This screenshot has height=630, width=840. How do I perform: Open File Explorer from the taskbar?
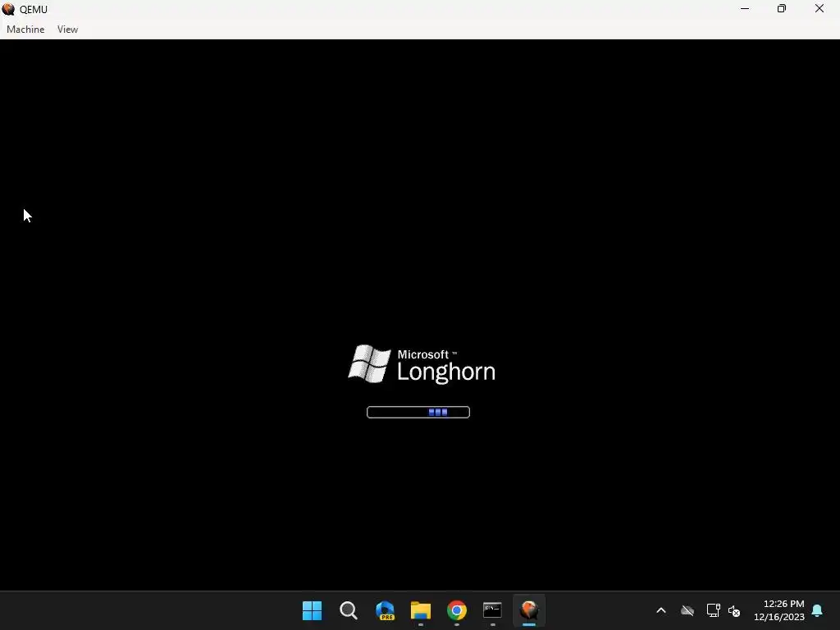(x=421, y=610)
